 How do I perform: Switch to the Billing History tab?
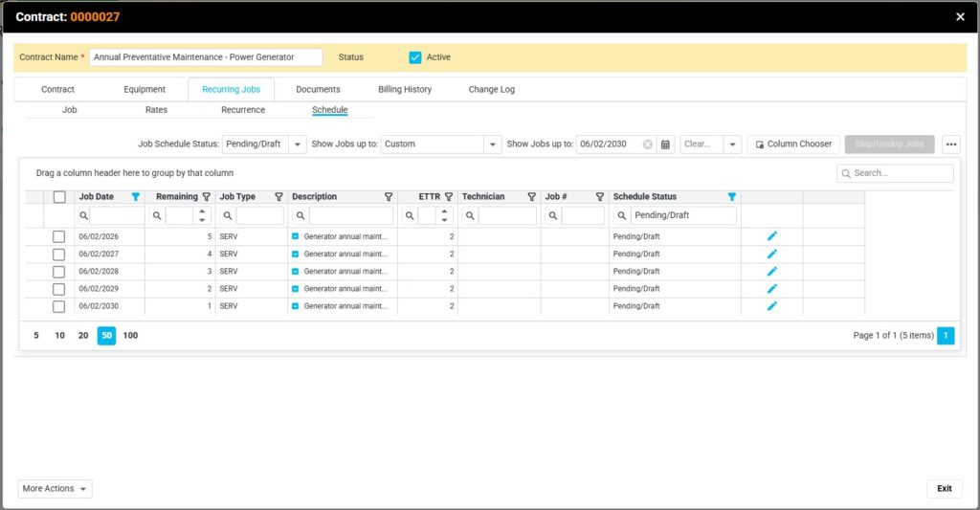coord(405,89)
